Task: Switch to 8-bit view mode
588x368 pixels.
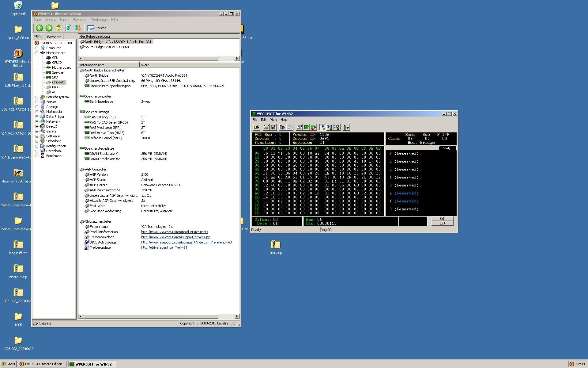Action: click(x=323, y=127)
